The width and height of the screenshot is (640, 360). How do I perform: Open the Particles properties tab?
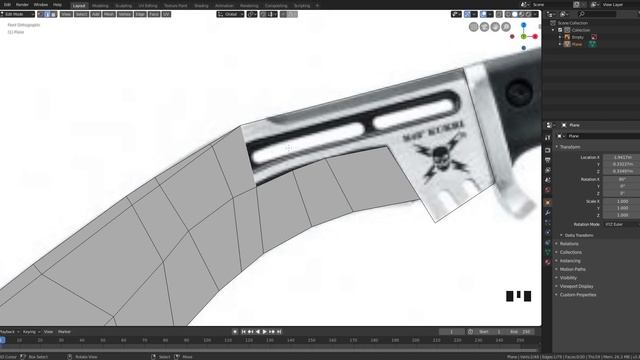(x=548, y=222)
